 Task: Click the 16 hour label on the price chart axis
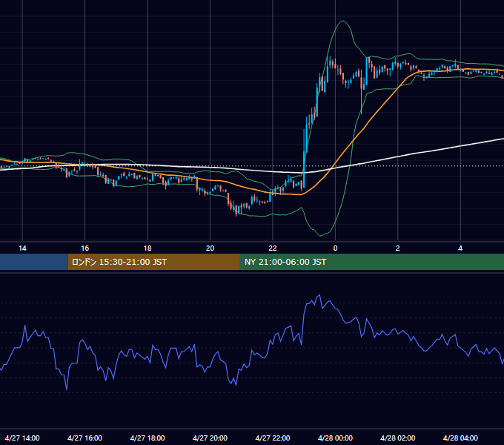84,248
